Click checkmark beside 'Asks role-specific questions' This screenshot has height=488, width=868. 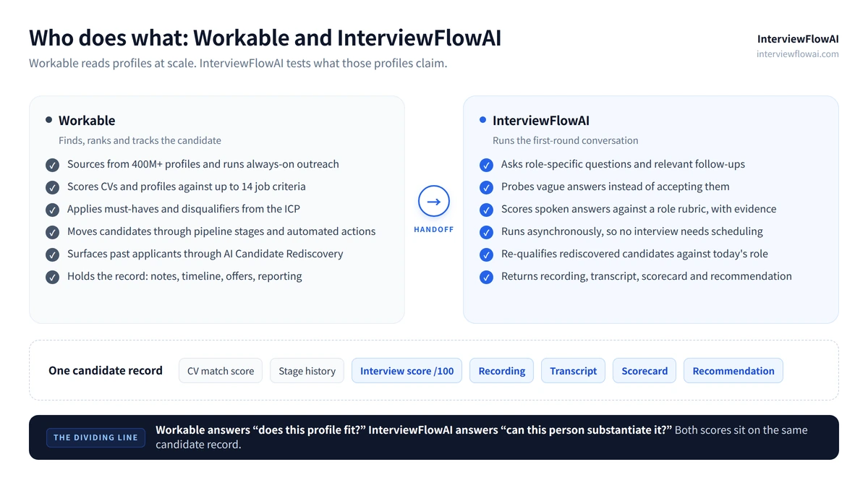pyautogui.click(x=486, y=165)
